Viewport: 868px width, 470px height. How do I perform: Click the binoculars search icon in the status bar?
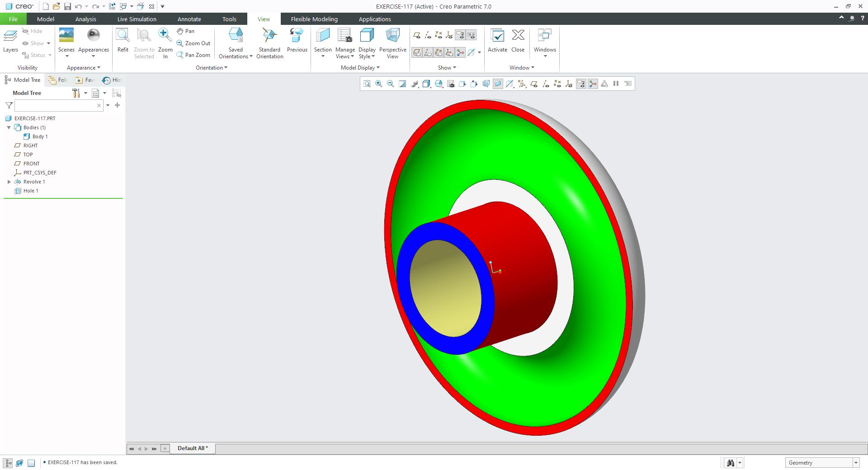[x=730, y=463]
